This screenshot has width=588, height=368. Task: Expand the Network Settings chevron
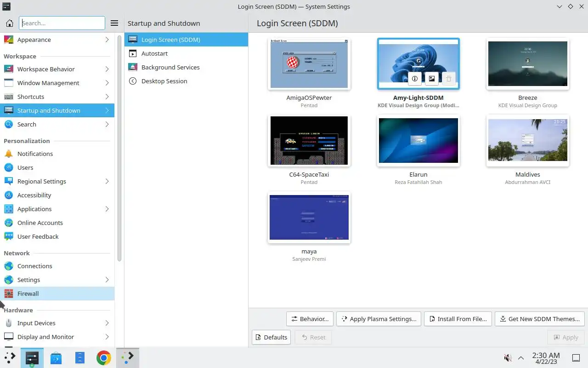point(107,280)
